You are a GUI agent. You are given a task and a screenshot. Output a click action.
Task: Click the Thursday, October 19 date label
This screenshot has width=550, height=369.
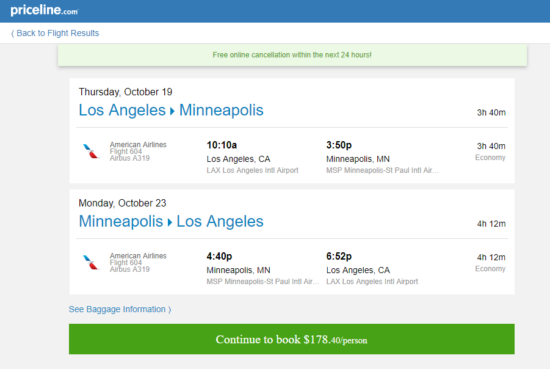125,92
